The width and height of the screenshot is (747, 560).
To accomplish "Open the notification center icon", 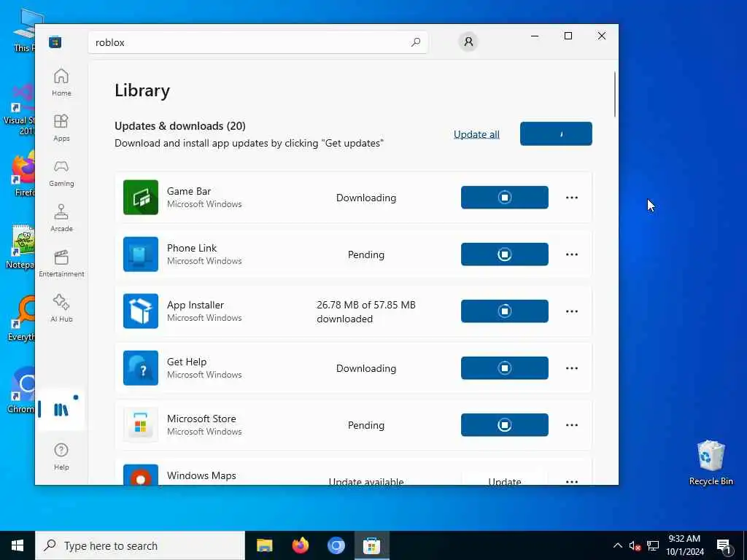I will tap(723, 546).
